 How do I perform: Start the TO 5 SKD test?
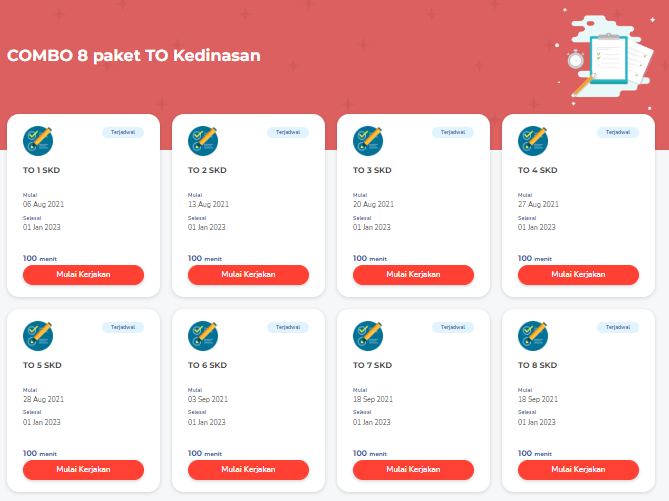(x=83, y=470)
